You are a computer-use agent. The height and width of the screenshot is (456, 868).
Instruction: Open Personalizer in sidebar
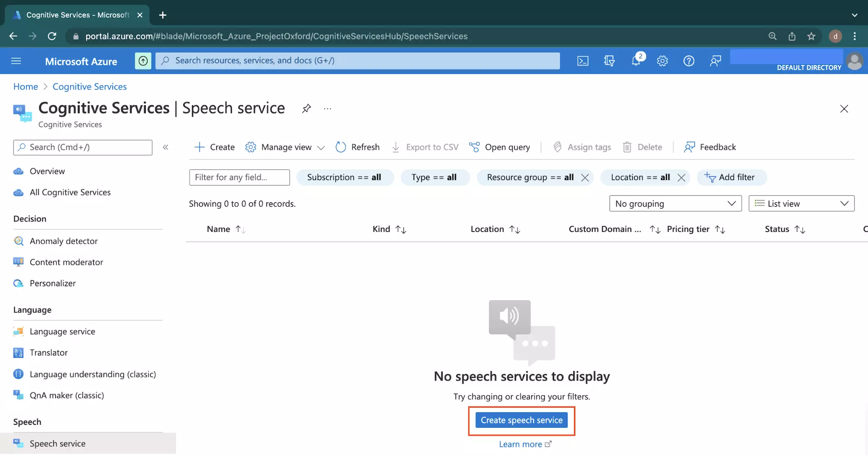(45, 284)
